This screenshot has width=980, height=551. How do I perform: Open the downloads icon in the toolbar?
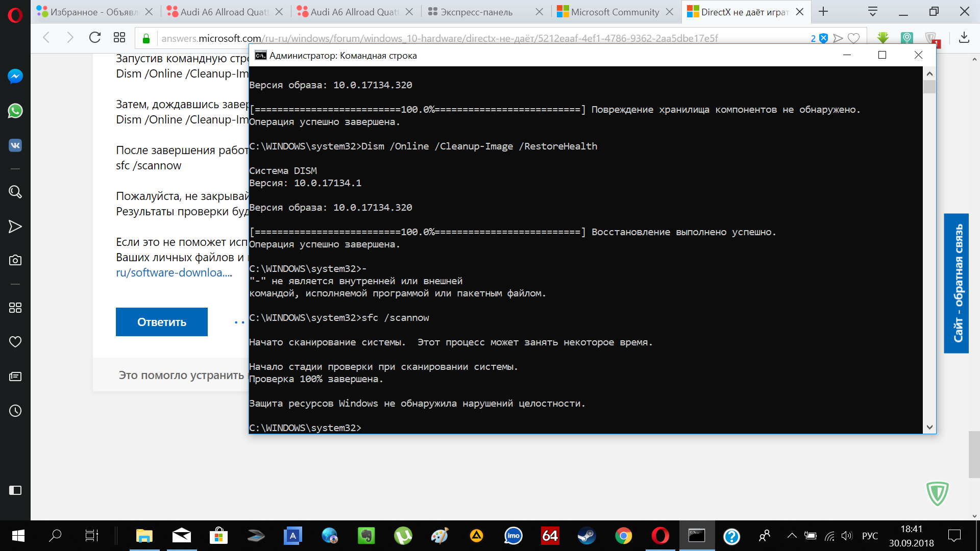click(964, 37)
